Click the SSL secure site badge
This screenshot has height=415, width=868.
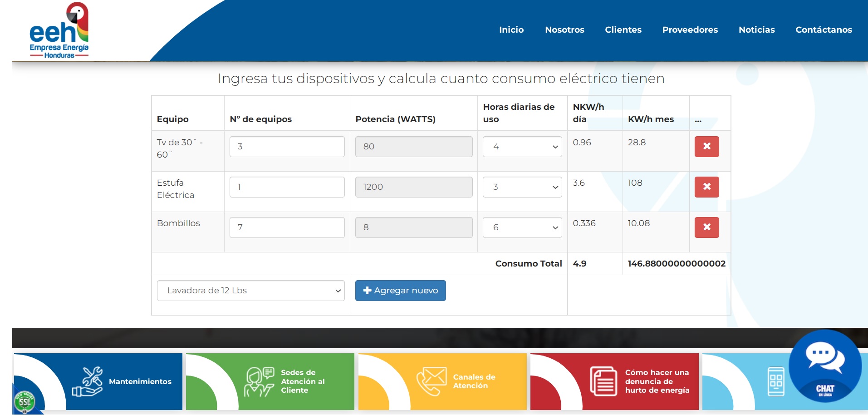25,402
